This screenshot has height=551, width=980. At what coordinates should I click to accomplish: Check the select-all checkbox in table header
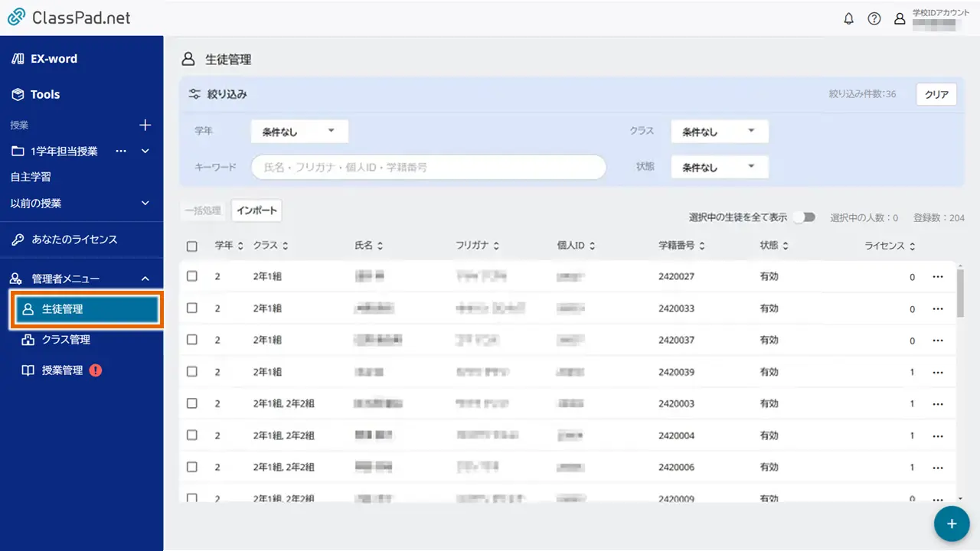point(192,245)
